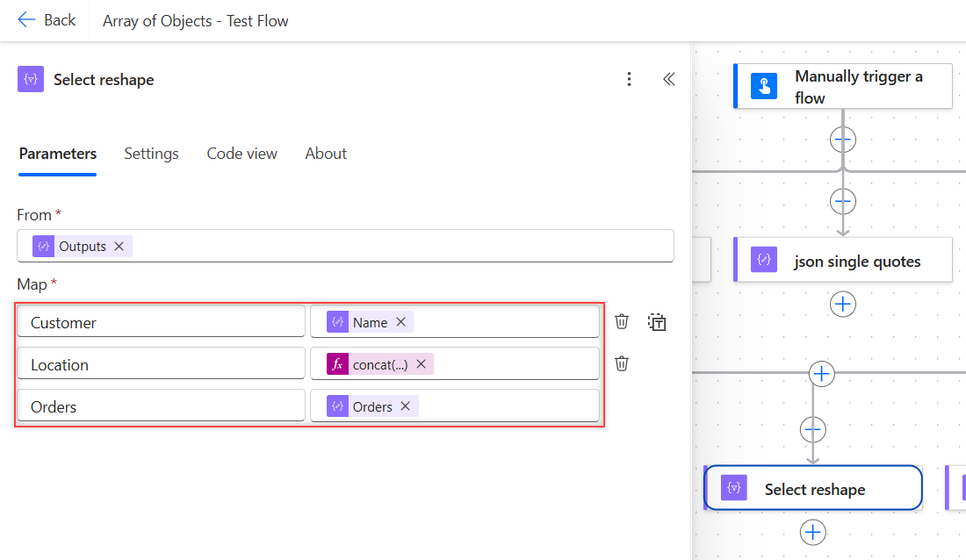
Task: Click the Select reshape panel header icon
Action: pos(30,80)
